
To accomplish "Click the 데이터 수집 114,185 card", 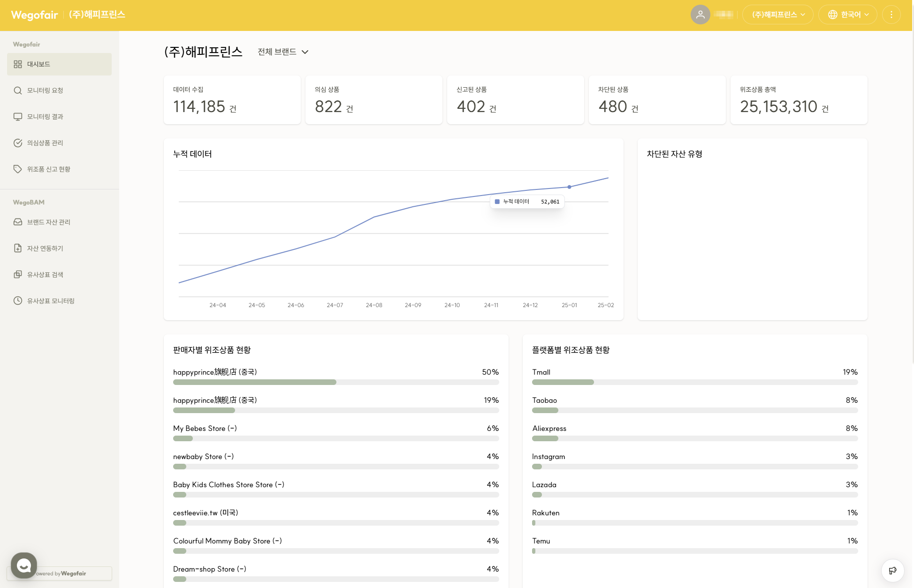I will click(x=232, y=100).
